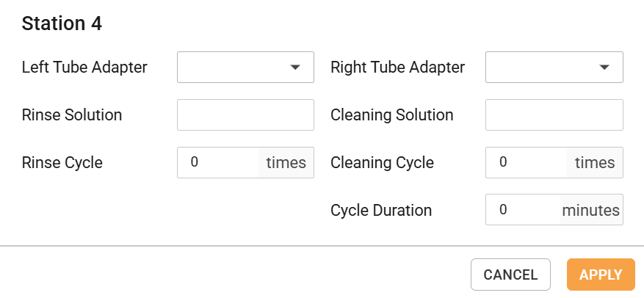Click the Cycle Duration label

tap(381, 211)
